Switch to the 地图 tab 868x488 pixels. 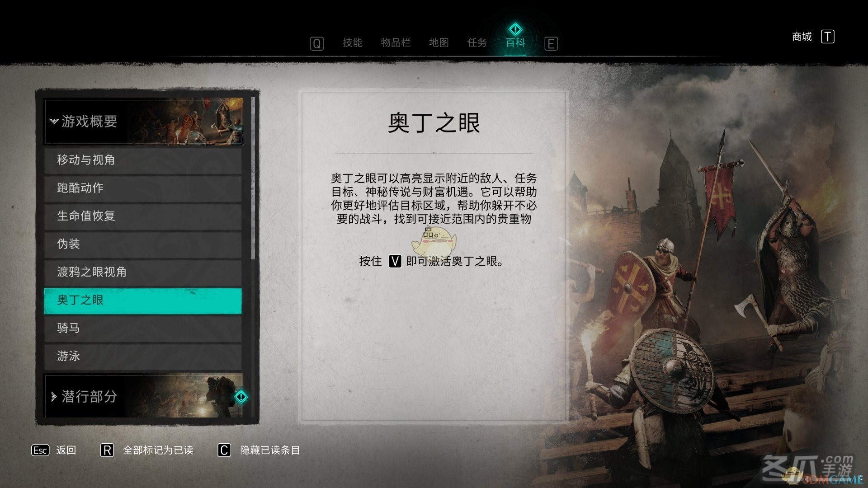point(439,42)
